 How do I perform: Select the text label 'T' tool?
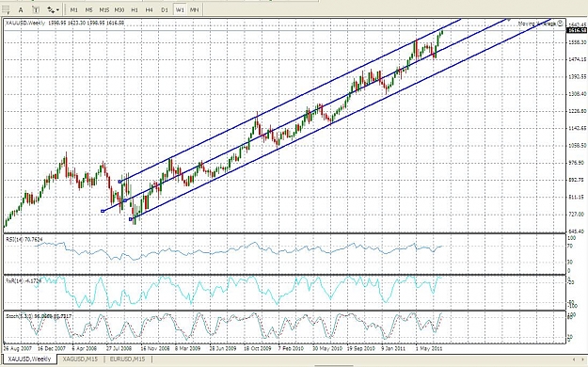click(x=36, y=9)
